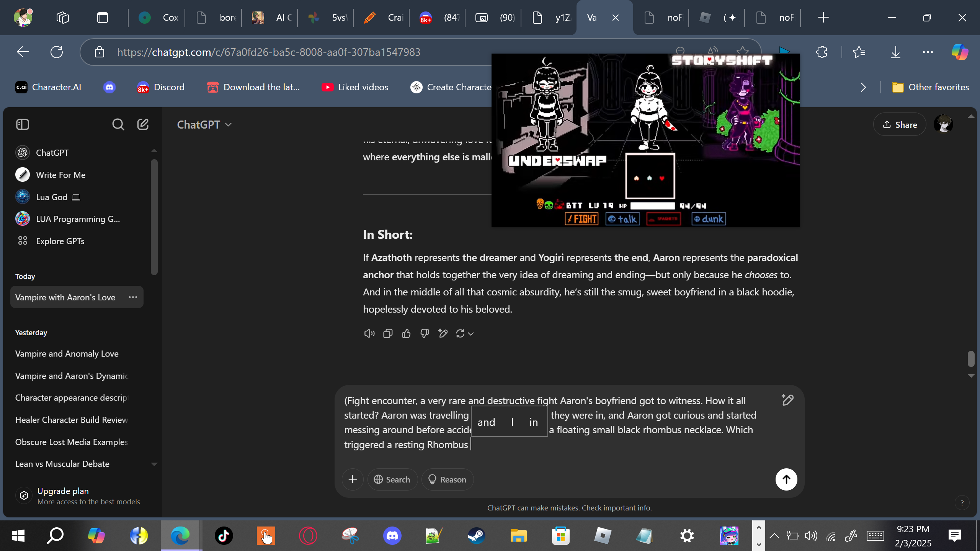Go back in the browser
This screenshot has height=551, width=980.
click(23, 52)
